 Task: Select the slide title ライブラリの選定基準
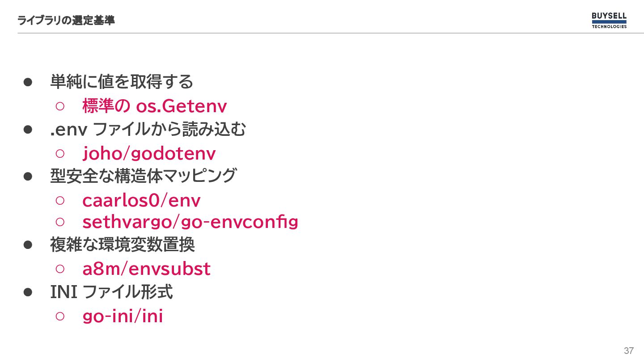(x=66, y=20)
